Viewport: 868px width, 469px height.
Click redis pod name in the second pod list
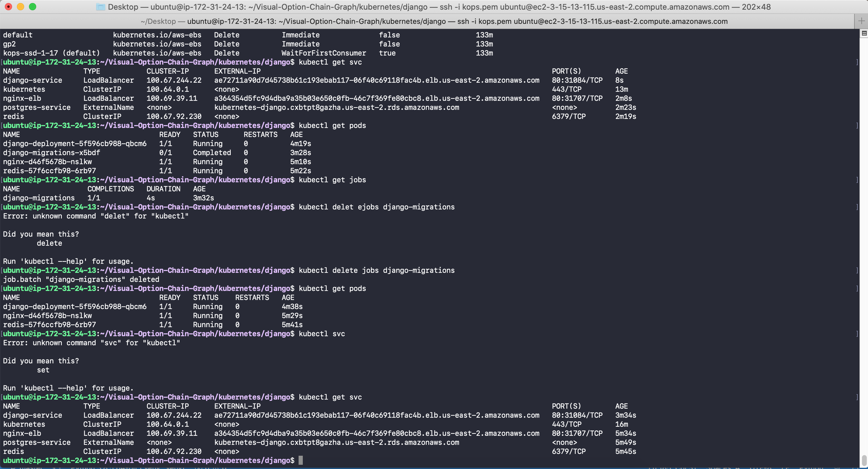pos(49,325)
